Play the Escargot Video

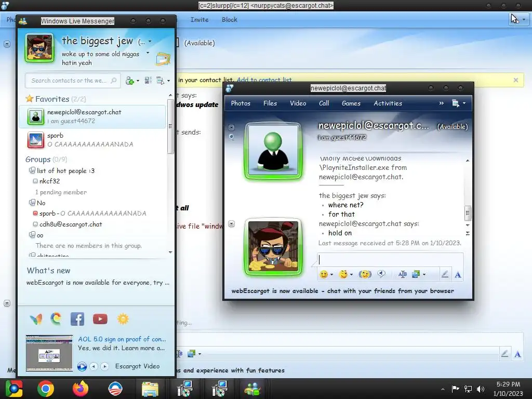[x=82, y=366]
